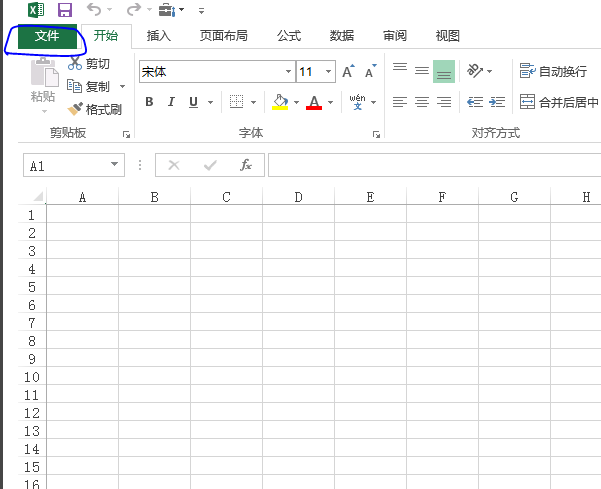The image size is (601, 489).
Task: Expand phonetic guide dropdown arrow
Action: click(x=374, y=102)
